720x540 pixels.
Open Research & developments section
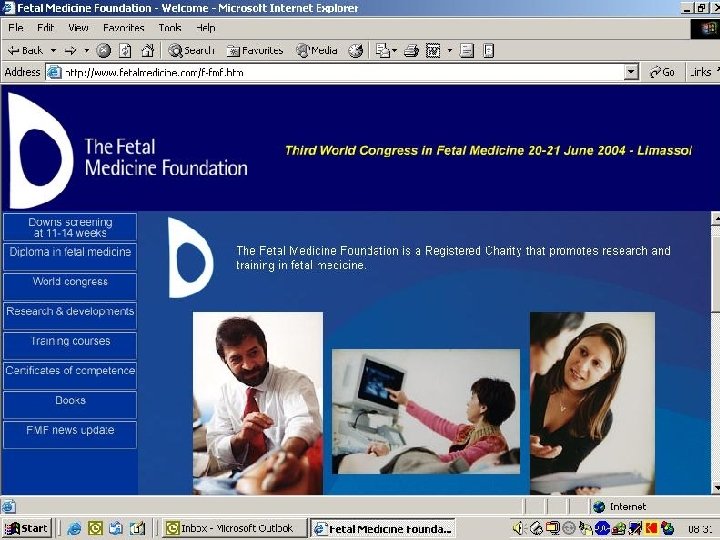pyautogui.click(x=70, y=315)
